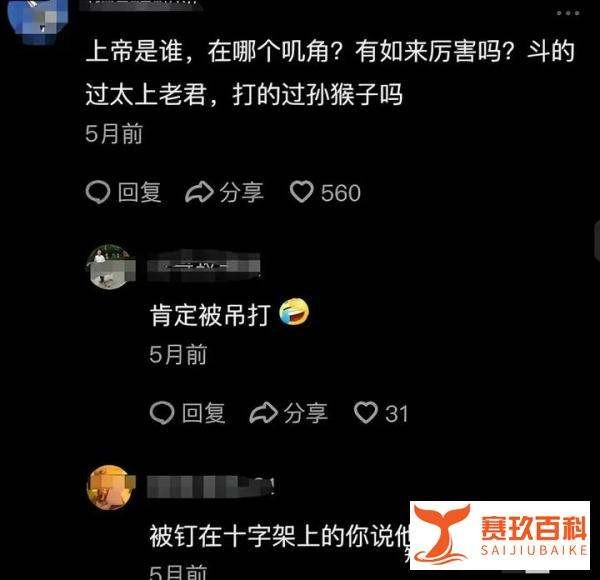Open the avatar of the 肯定被吊打 commenter
600x580 pixels.
click(x=111, y=267)
